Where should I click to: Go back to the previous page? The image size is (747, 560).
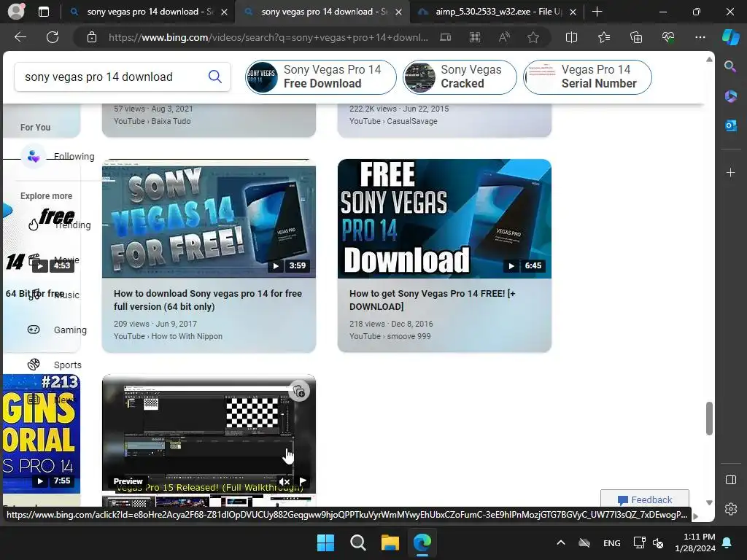coord(20,37)
